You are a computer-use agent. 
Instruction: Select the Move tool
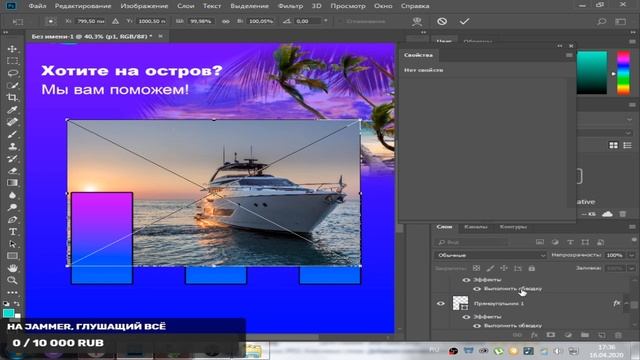tap(12, 49)
